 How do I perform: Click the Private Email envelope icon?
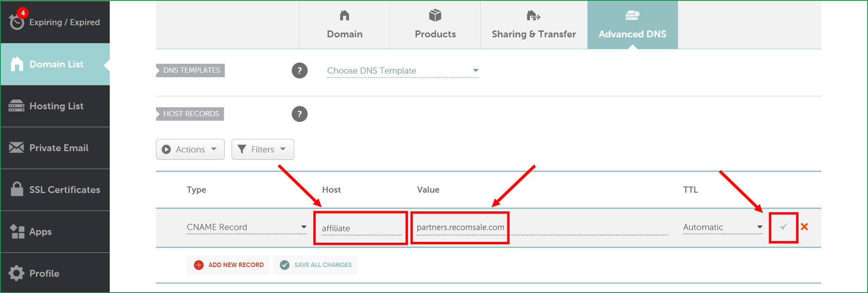click(17, 148)
